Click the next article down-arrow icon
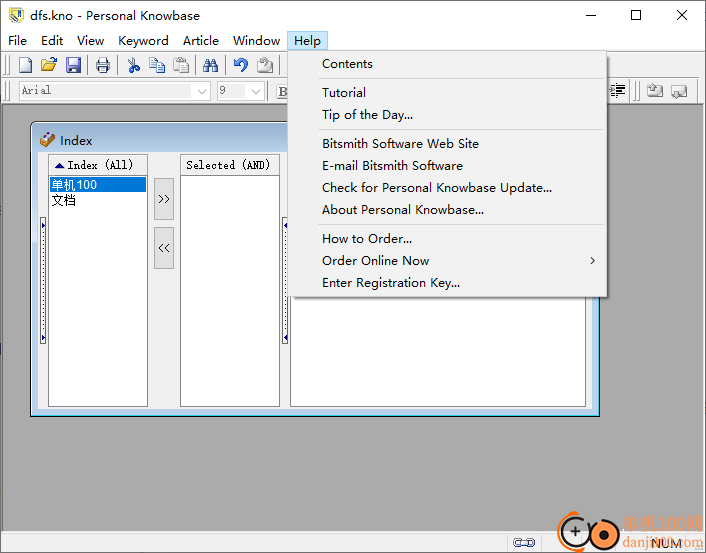 point(679,91)
